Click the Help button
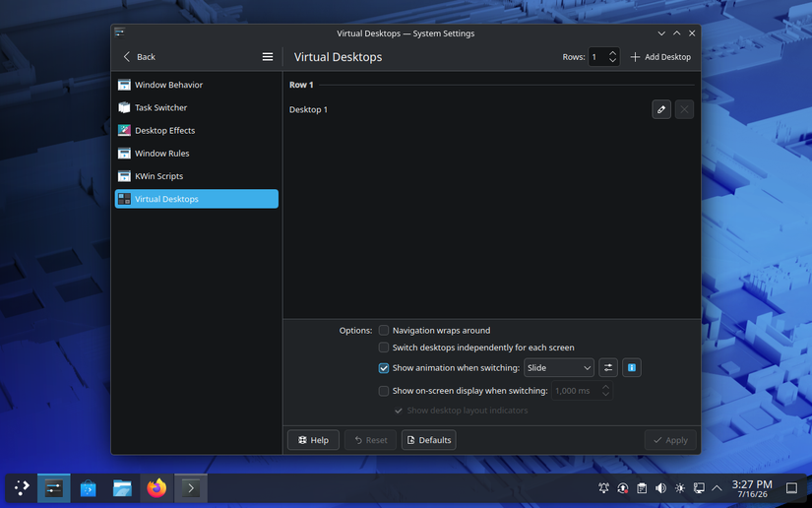Screen dimensions: 812x508 tap(313, 440)
